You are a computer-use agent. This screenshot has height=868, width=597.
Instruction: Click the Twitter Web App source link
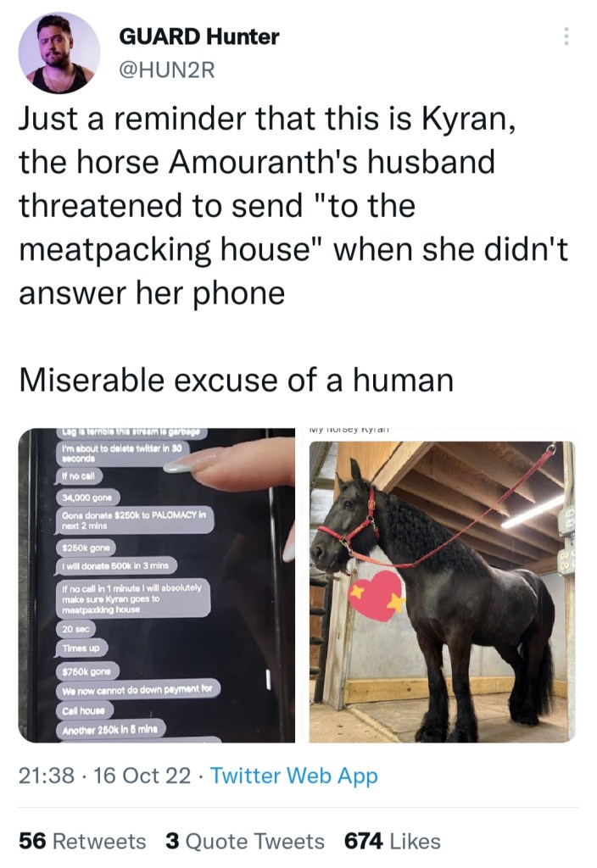coord(294,776)
